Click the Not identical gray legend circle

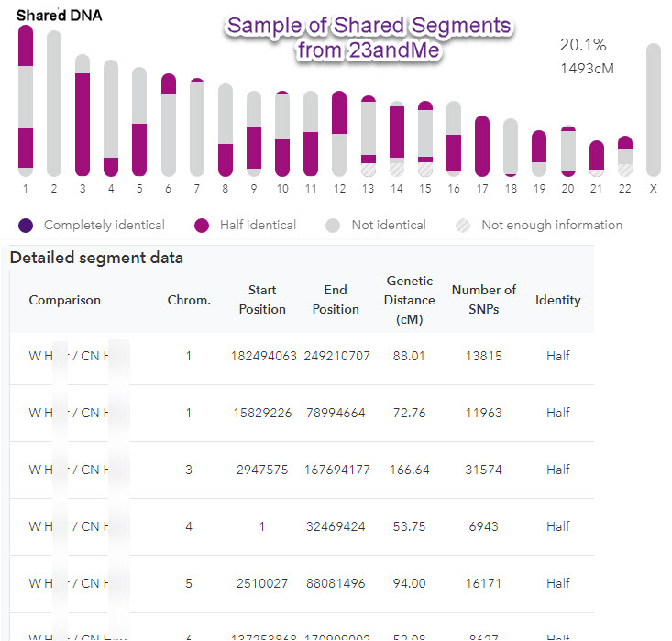333,225
